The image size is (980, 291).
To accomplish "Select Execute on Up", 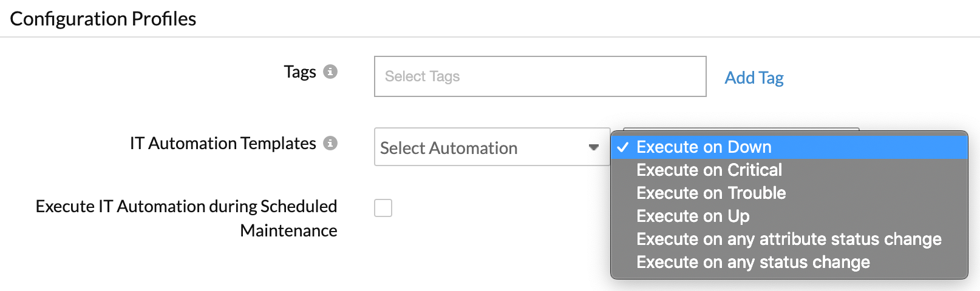I will coord(693,216).
